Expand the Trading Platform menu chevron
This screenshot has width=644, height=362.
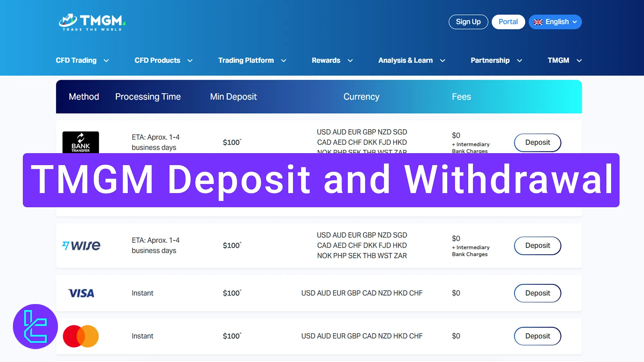point(284,60)
